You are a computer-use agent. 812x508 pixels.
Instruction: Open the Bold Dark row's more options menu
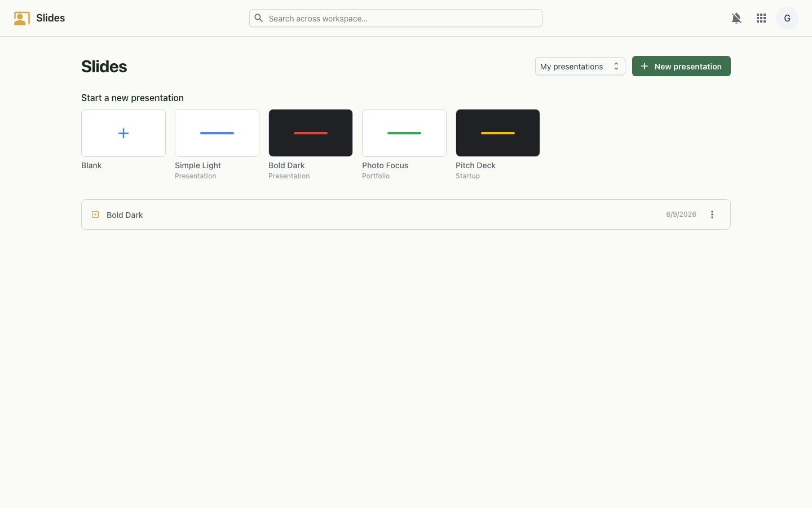click(712, 214)
